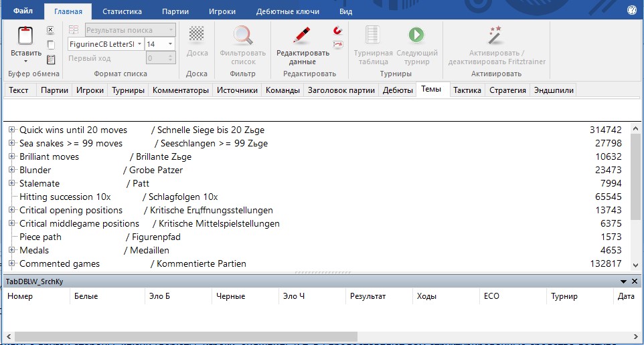
Task: Click the Доска chessboard icon
Action: click(196, 34)
